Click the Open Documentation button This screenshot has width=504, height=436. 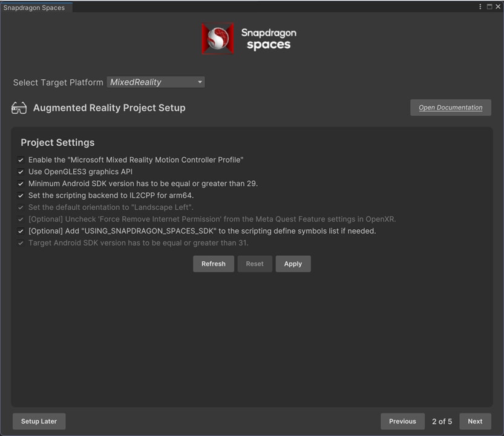[x=450, y=108]
